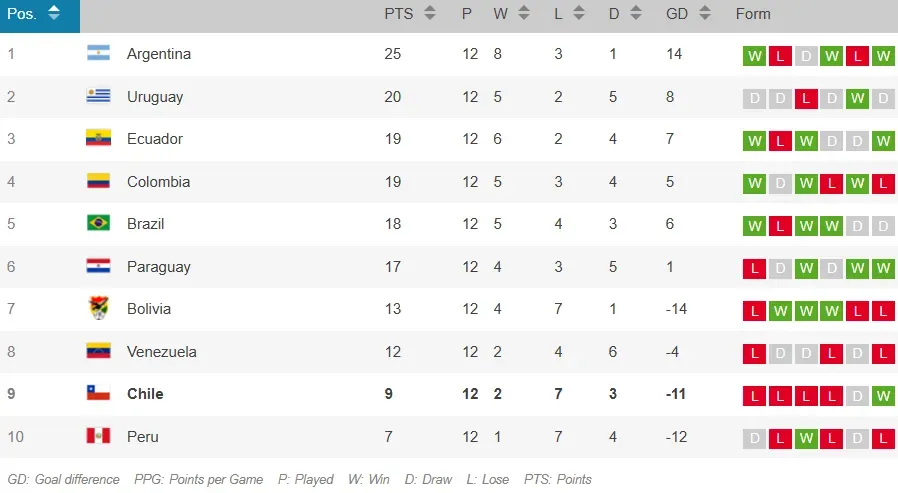Click Argentina's most recent form result badge
Viewport: 898px width, 493px height.
coord(883,56)
